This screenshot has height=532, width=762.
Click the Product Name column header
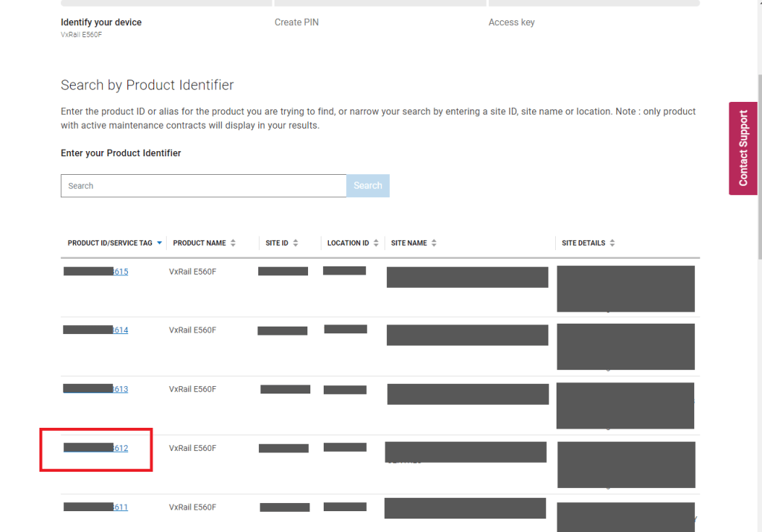199,243
